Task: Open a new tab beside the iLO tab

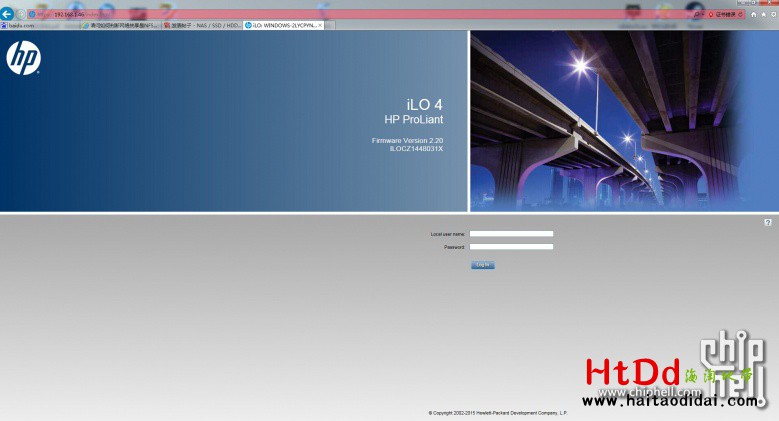Action: (x=330, y=25)
